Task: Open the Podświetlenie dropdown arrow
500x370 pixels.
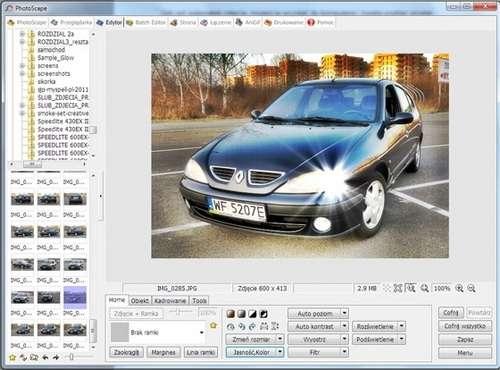Action: tap(402, 339)
